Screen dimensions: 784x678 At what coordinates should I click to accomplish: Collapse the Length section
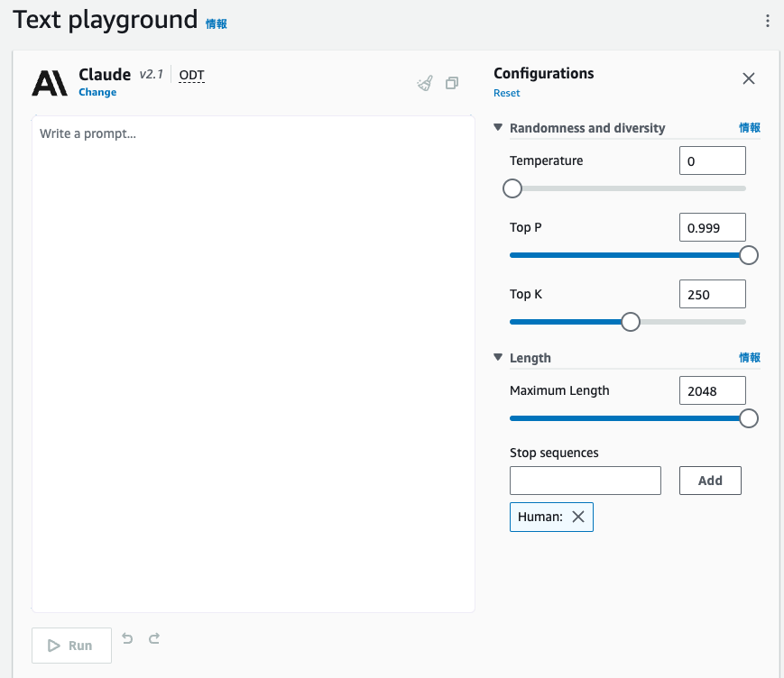tap(498, 357)
